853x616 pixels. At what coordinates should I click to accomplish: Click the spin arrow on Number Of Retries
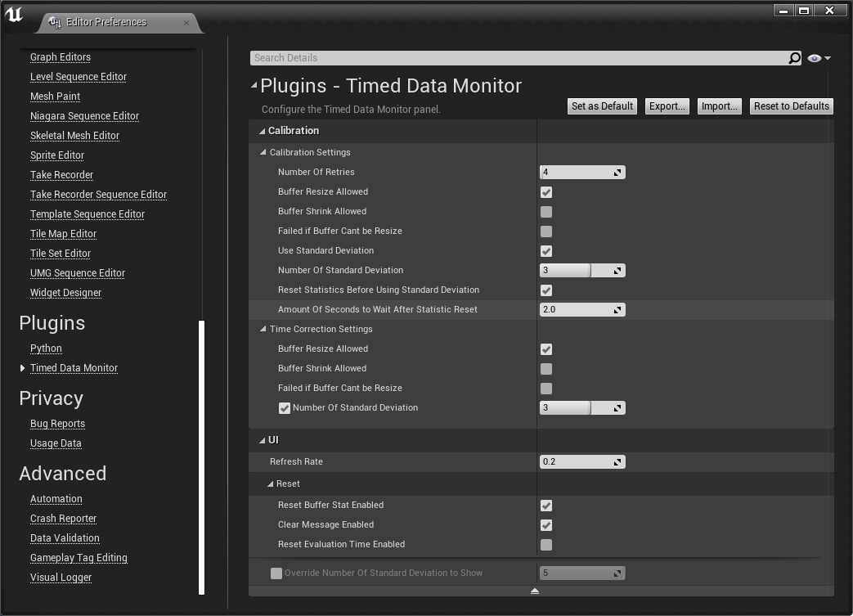click(x=618, y=173)
